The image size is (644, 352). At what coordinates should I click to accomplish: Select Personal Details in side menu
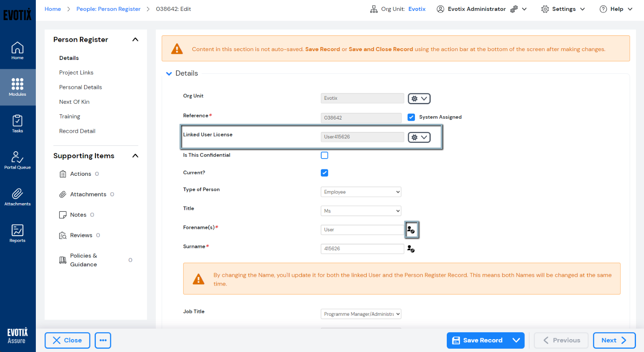80,87
